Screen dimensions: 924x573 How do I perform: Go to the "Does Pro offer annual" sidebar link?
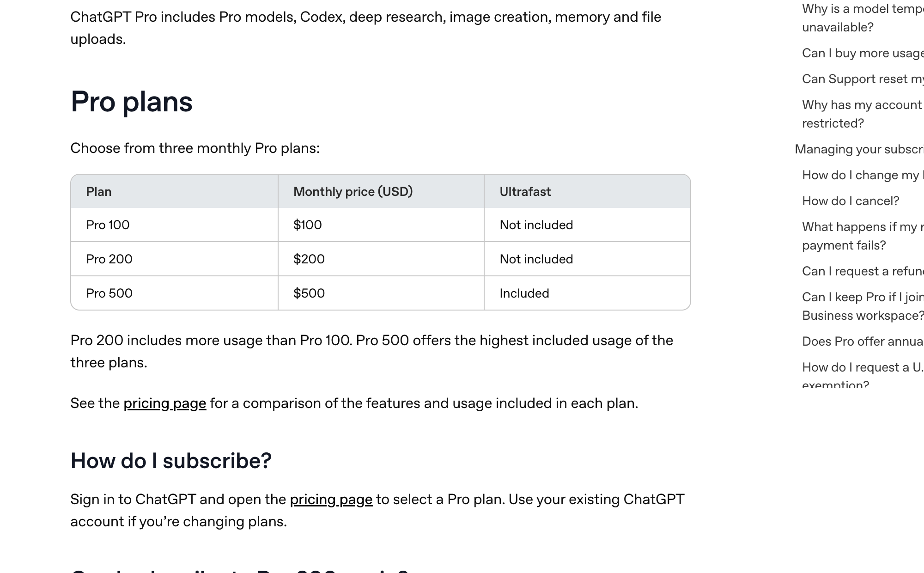pos(863,341)
